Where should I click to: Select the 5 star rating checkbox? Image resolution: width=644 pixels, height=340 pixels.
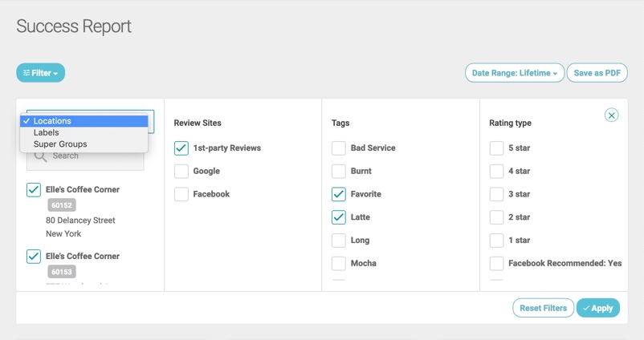496,148
